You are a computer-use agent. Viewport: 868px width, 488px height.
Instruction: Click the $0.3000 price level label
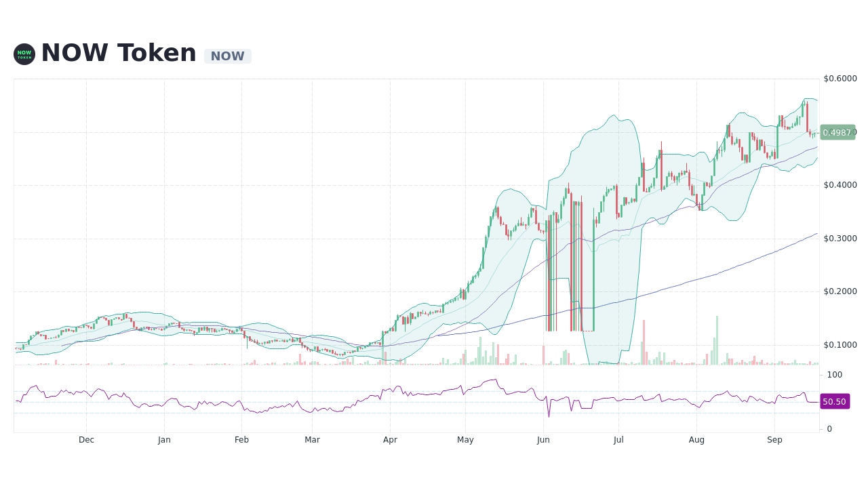[840, 238]
